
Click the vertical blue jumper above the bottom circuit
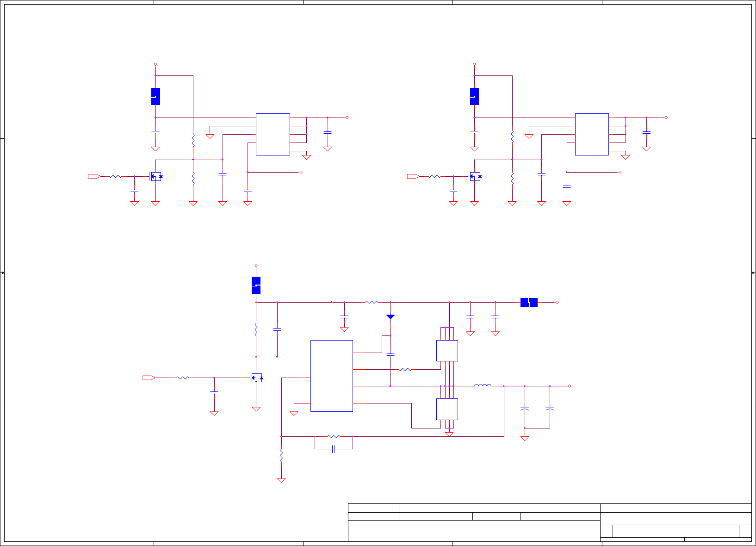[256, 285]
